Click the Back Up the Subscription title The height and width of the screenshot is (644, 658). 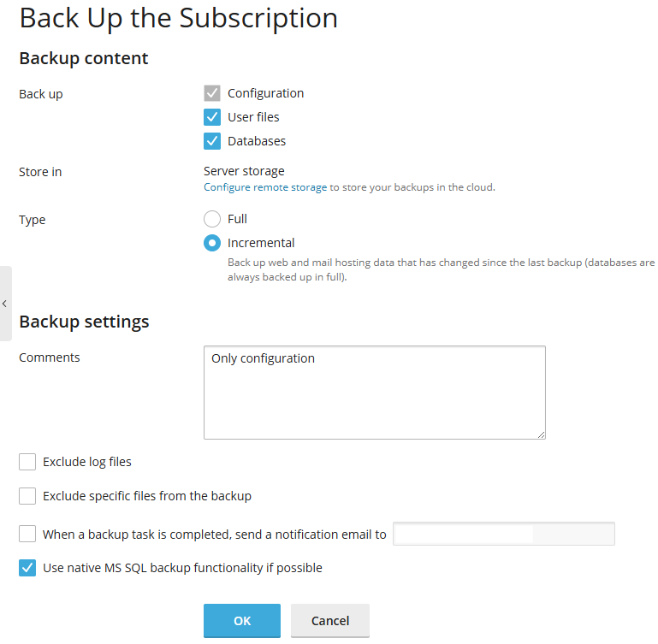tap(178, 19)
